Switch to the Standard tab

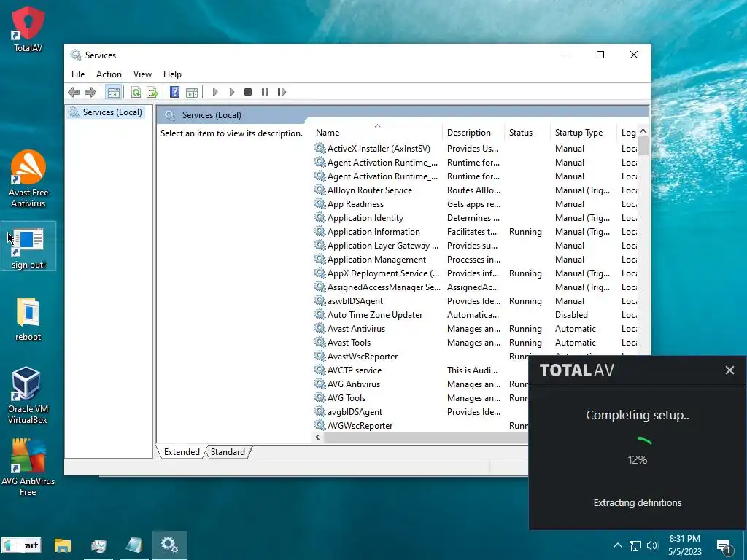[x=228, y=452]
